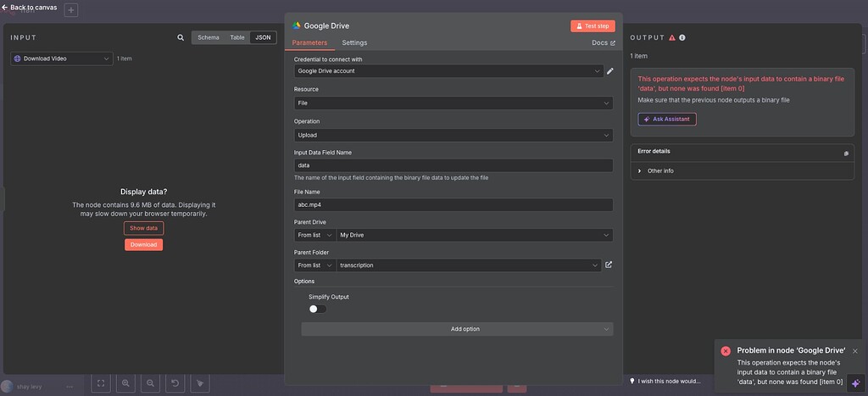868x396 pixels.
Task: Open the Settings tab
Action: click(354, 42)
